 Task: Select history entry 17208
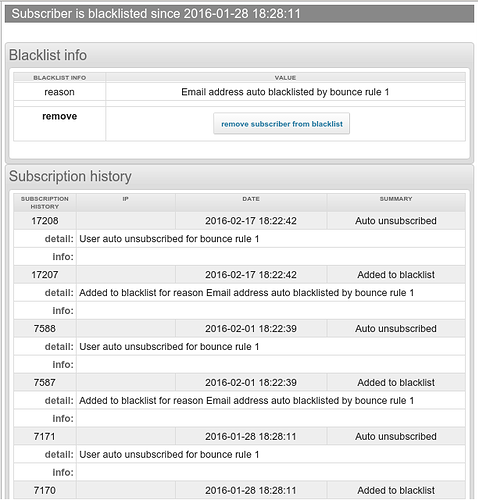[x=45, y=221]
